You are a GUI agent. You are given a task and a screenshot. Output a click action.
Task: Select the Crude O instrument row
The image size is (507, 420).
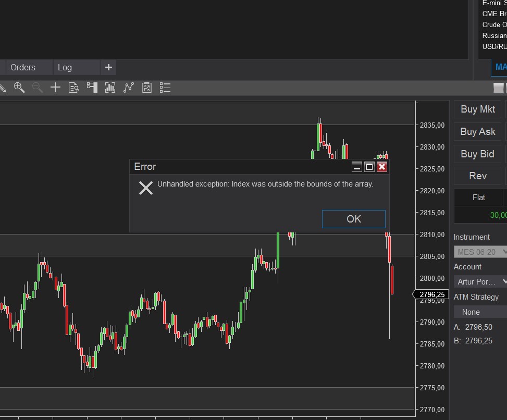pos(494,24)
